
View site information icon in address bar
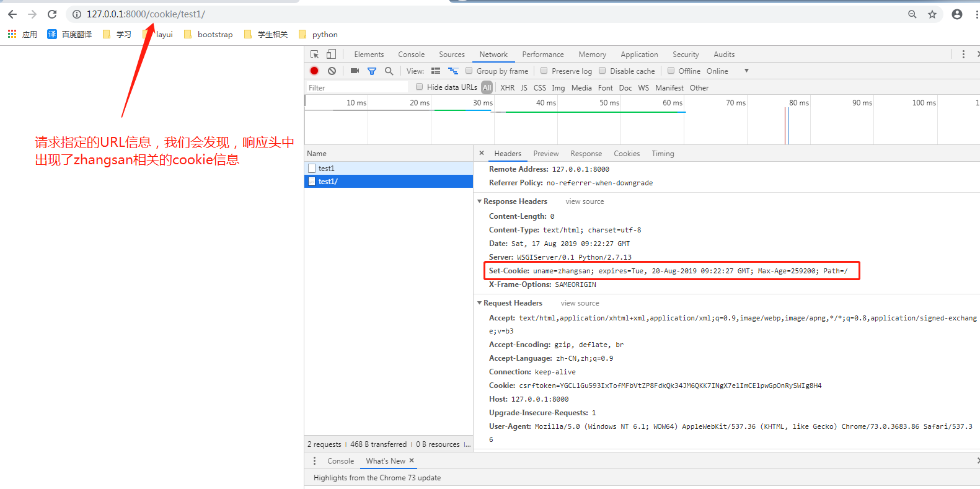click(77, 14)
